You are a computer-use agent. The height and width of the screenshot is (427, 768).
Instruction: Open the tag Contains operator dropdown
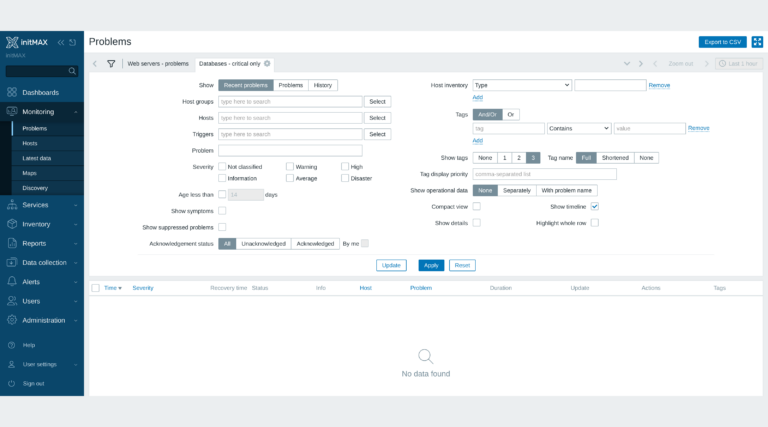pyautogui.click(x=579, y=128)
